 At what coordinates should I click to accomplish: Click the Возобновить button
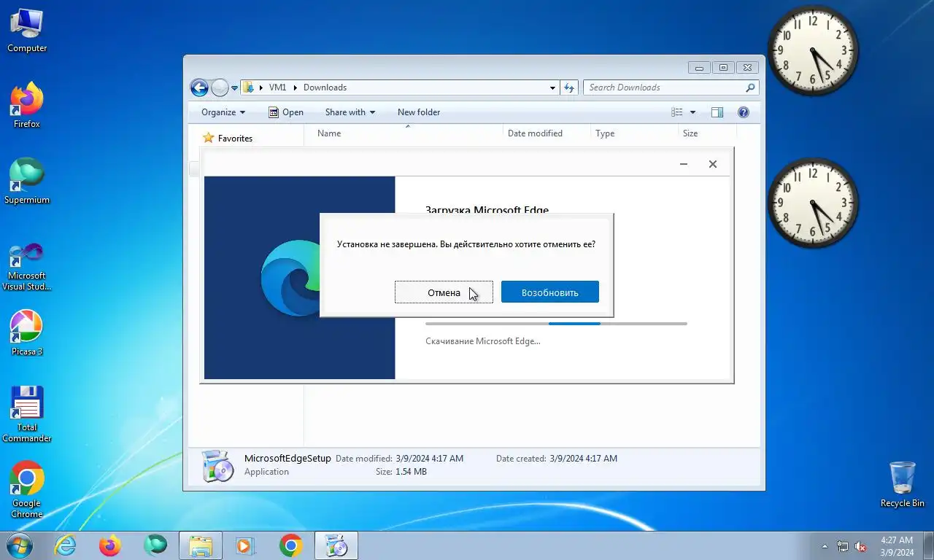coord(550,292)
